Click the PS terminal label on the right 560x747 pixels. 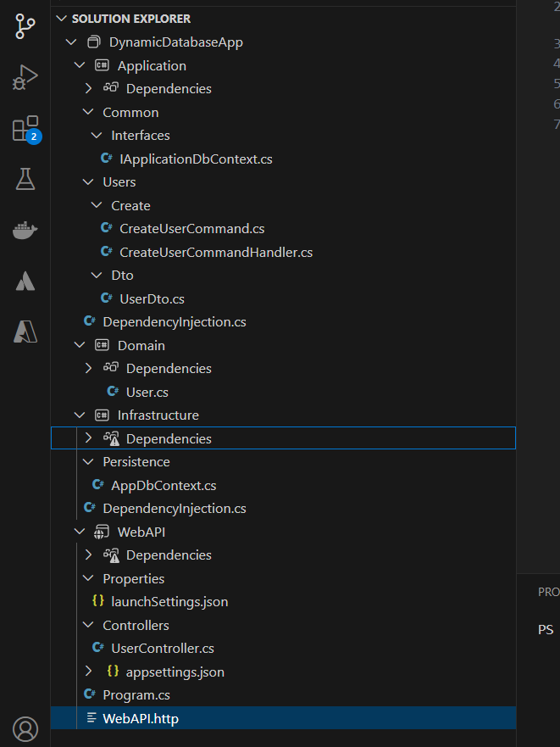[546, 629]
